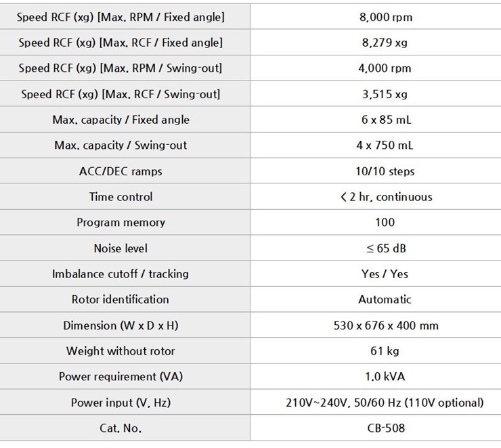Image resolution: width=501 pixels, height=448 pixels.
Task: Click the "Noise level" row label
Action: coord(121,248)
